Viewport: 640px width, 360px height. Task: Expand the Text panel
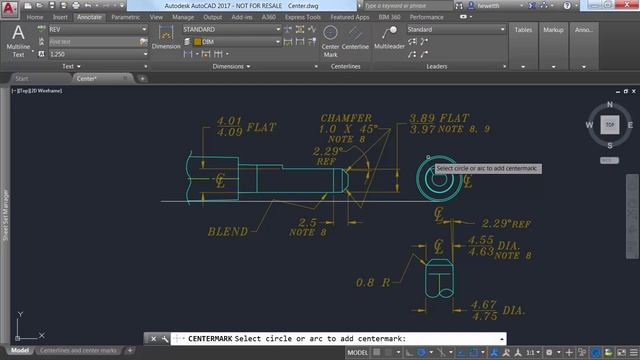click(71, 67)
